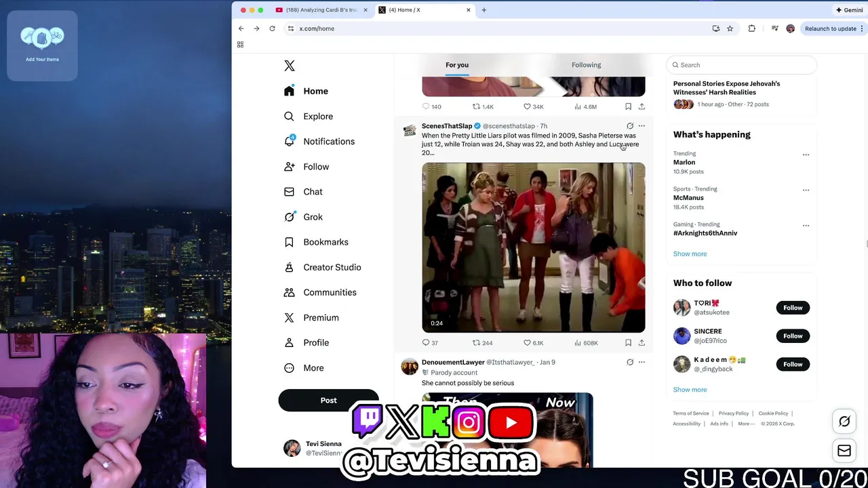868x488 pixels.
Task: Open the ScenesThatSlap profile name
Action: tap(447, 126)
